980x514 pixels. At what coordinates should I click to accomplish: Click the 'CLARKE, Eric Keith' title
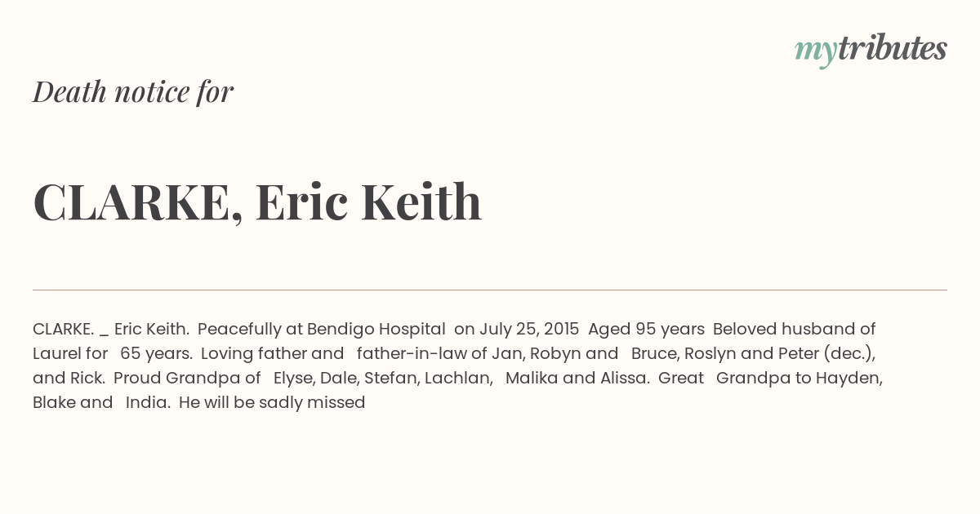[257, 202]
